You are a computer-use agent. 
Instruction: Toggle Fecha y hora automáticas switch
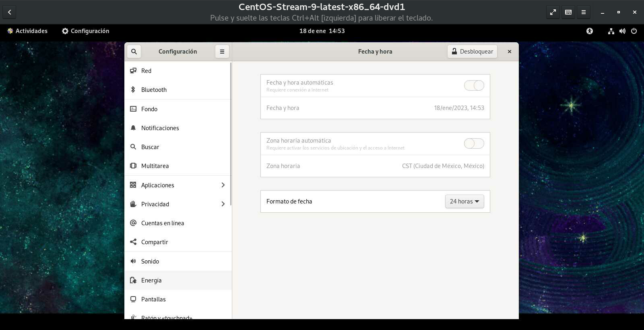[474, 85]
